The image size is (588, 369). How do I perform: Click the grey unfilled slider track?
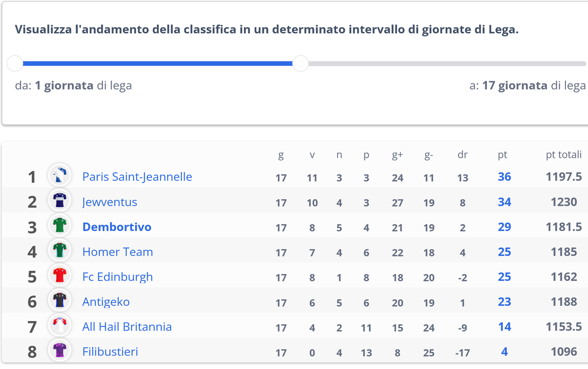pos(443,64)
